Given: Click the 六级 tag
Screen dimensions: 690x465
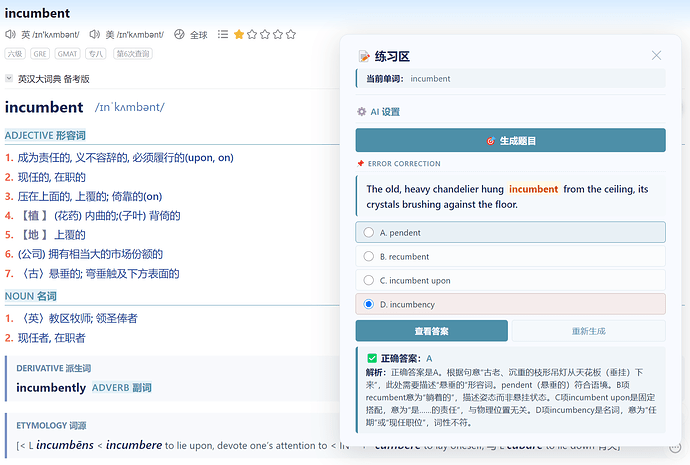Looking at the screenshot, I should tap(15, 54).
